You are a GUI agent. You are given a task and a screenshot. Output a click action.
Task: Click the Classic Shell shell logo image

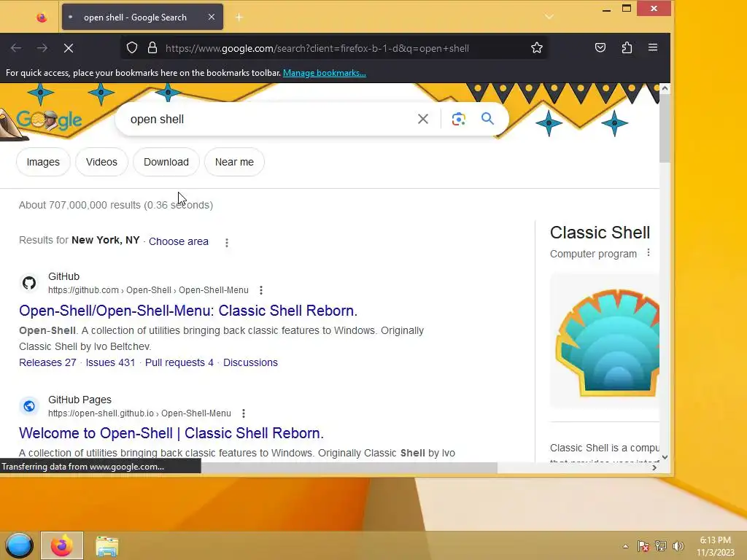tap(606, 341)
